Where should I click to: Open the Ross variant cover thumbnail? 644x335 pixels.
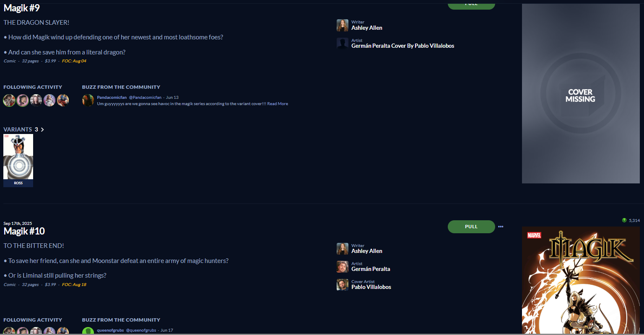tap(18, 160)
